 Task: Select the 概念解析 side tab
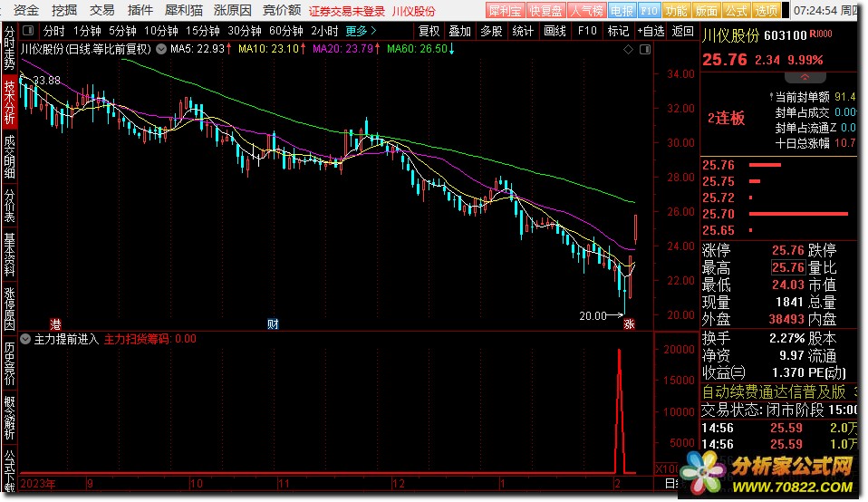pos(9,417)
